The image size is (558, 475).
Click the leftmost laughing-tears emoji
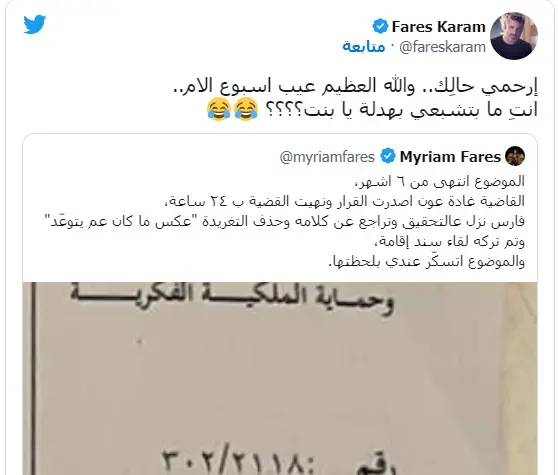tap(219, 109)
